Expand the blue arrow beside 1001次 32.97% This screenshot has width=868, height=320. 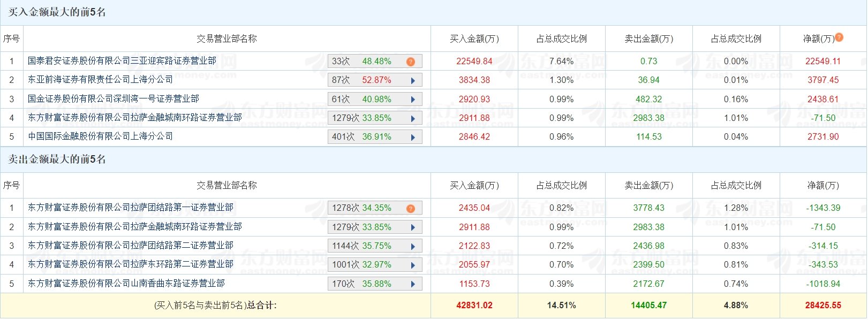coord(413,265)
